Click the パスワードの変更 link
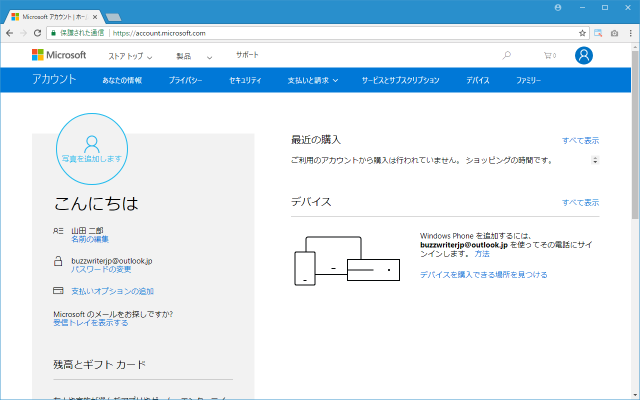 [x=101, y=269]
